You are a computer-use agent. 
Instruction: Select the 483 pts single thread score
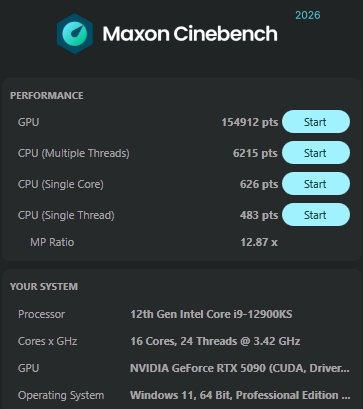click(259, 215)
